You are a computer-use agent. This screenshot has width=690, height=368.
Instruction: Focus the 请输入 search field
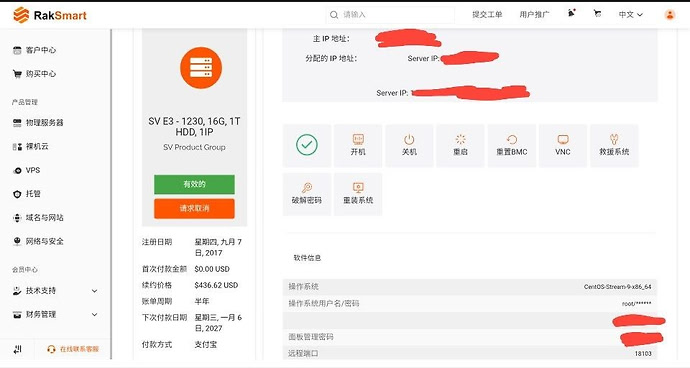point(390,15)
